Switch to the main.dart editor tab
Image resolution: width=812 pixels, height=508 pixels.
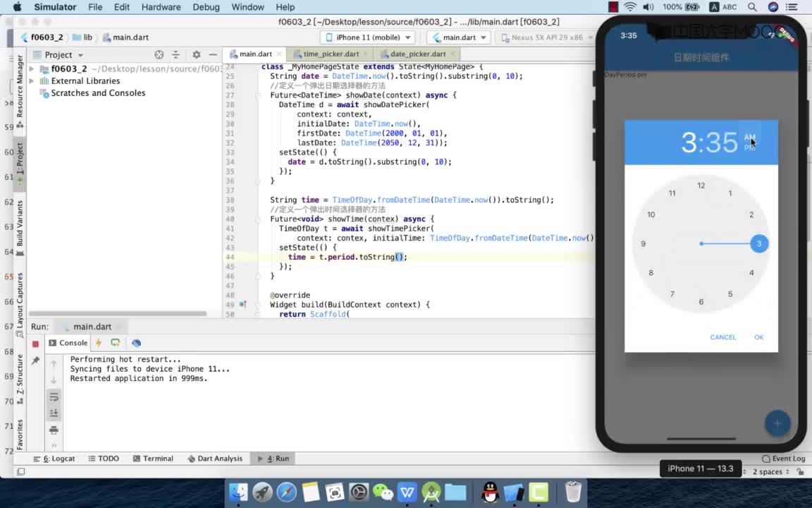[x=255, y=54]
